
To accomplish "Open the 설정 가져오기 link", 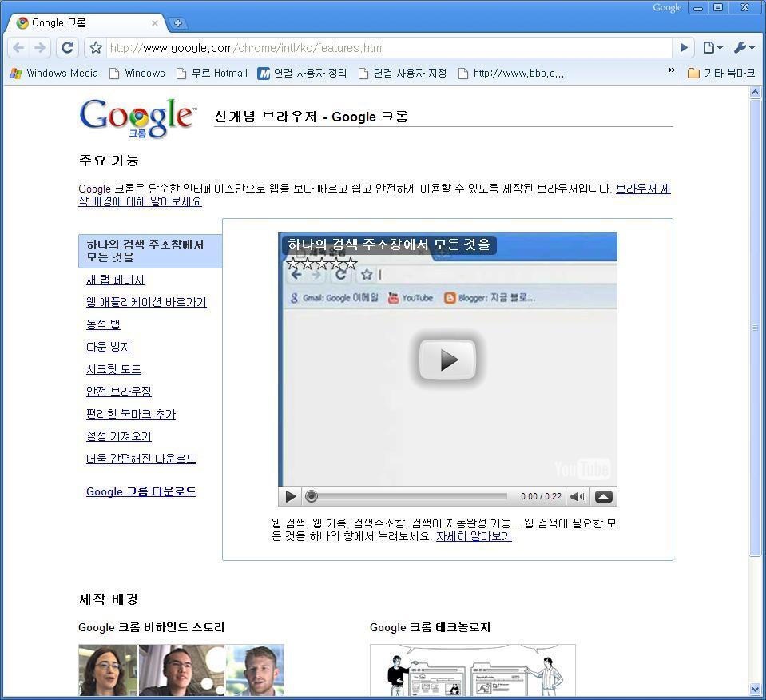I will click(119, 436).
